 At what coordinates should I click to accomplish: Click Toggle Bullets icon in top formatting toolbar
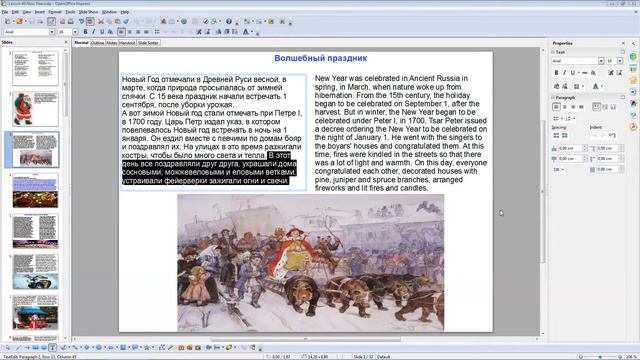(157, 32)
